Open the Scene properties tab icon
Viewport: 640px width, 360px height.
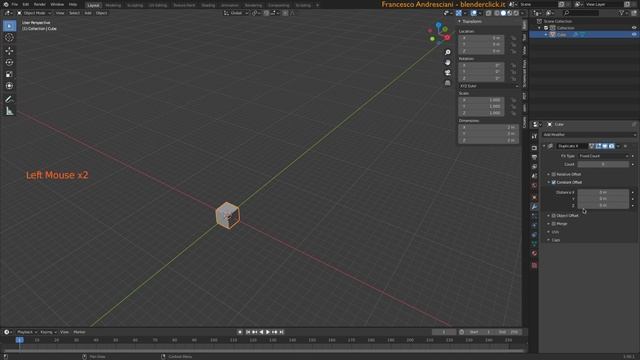pos(534,176)
